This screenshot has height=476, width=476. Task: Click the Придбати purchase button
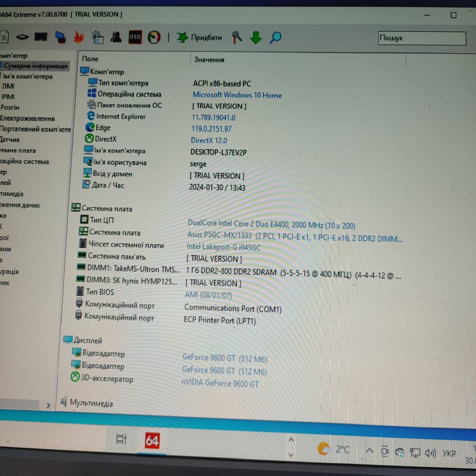pos(199,38)
